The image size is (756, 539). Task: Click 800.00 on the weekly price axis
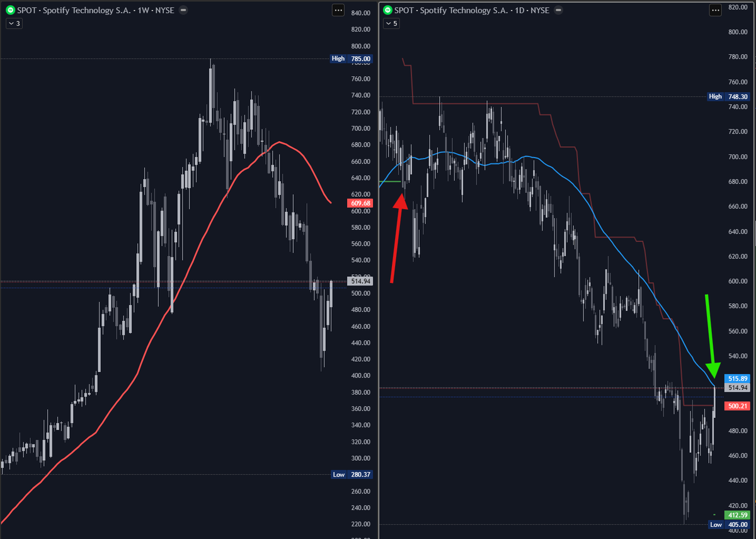360,46
